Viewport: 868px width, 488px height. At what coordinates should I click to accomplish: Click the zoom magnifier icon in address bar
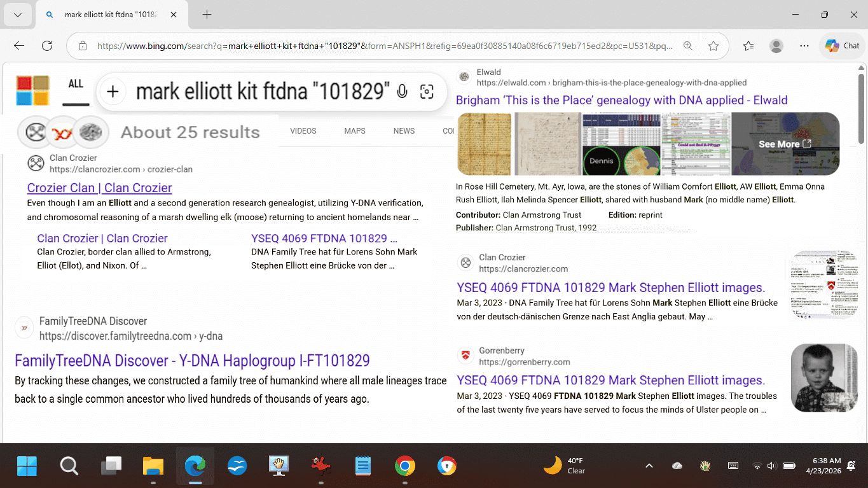click(x=687, y=46)
